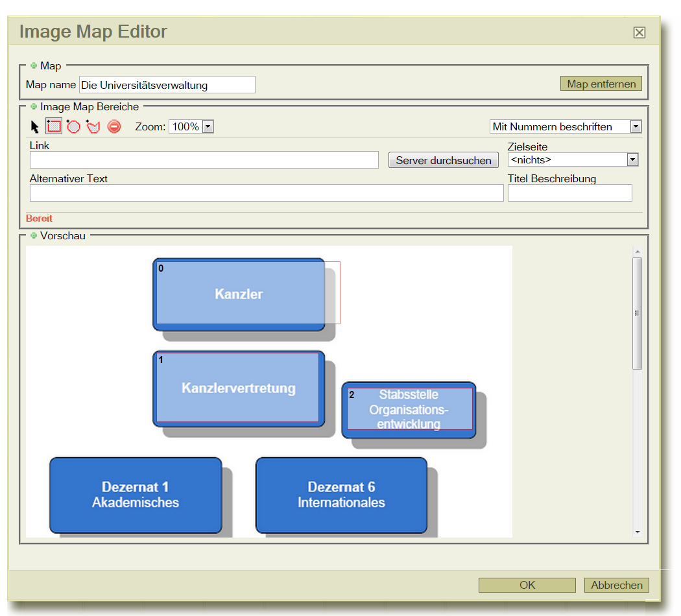Focus the Link input field
Viewport: 681px width, 616px height.
tap(204, 160)
